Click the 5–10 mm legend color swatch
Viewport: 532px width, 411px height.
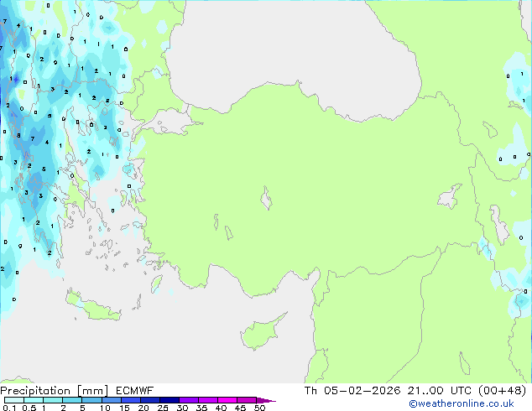(x=91, y=400)
